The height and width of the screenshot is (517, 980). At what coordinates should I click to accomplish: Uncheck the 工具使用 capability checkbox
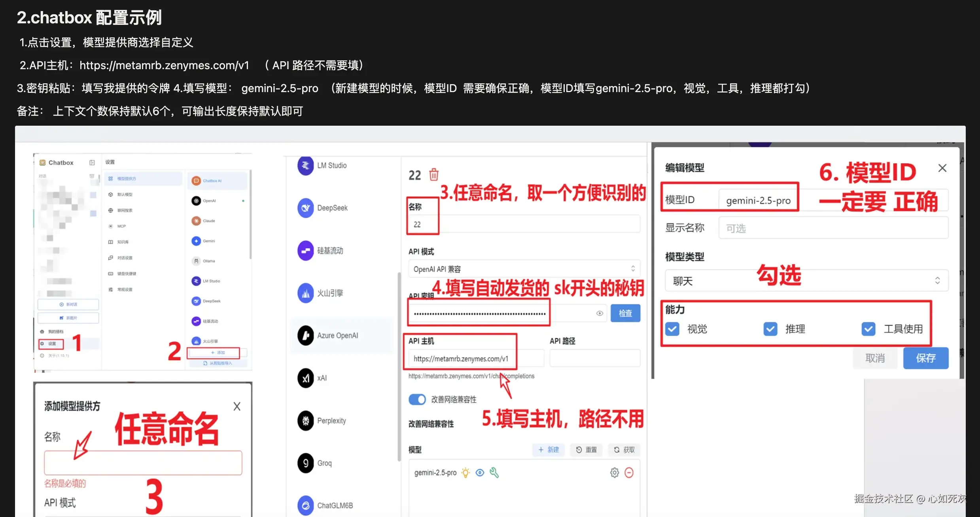[x=868, y=328]
